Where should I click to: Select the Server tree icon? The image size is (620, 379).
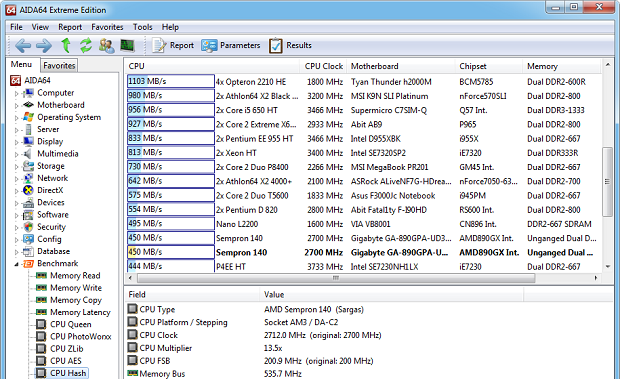coord(28,129)
